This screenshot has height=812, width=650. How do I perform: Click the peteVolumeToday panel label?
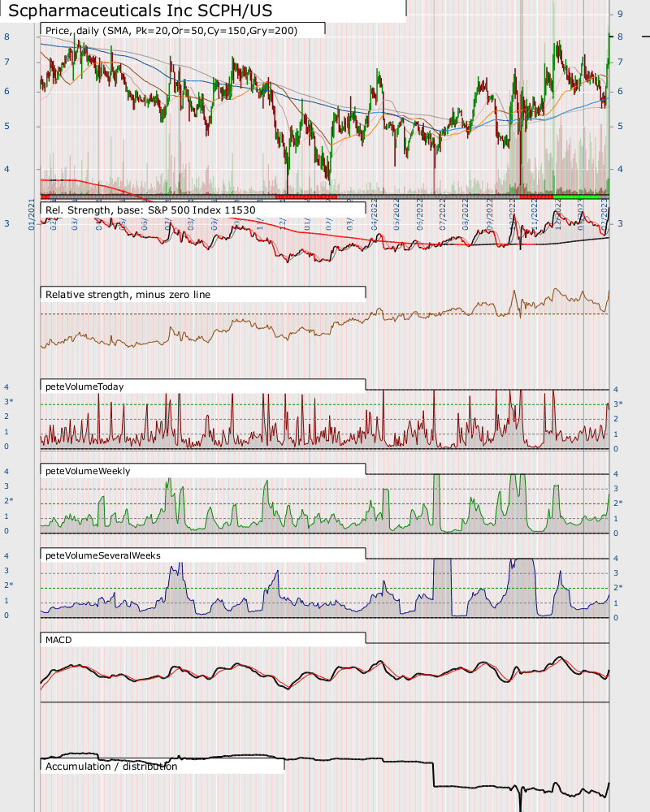point(84,387)
